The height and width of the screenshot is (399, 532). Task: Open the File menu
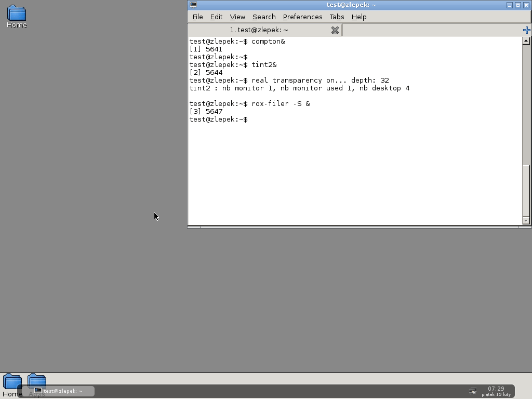click(197, 17)
